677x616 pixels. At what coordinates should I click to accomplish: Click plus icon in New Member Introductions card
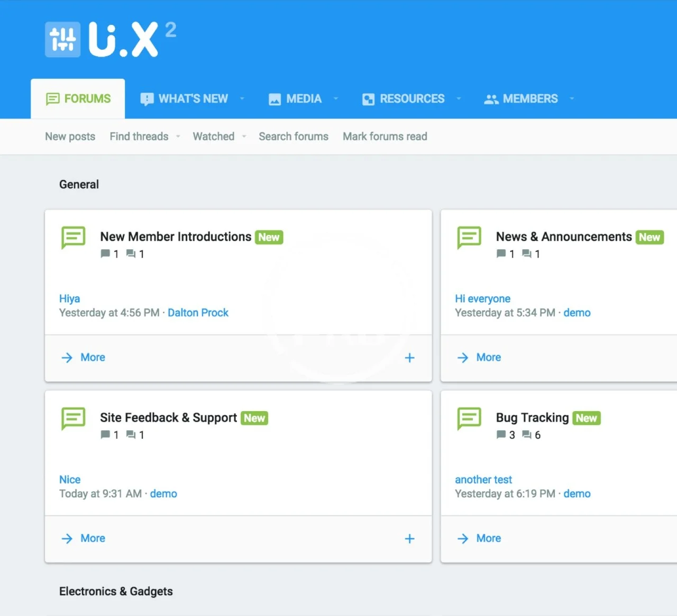point(409,358)
